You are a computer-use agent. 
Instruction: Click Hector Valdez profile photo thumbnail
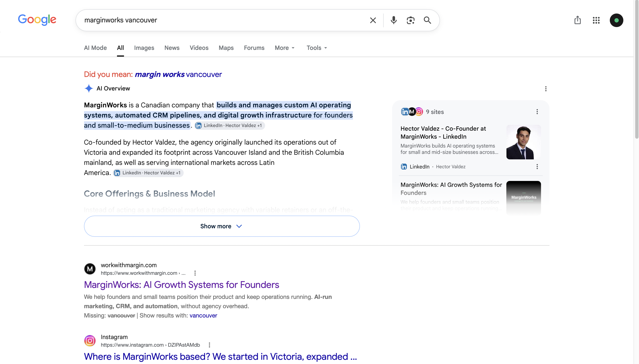(523, 142)
